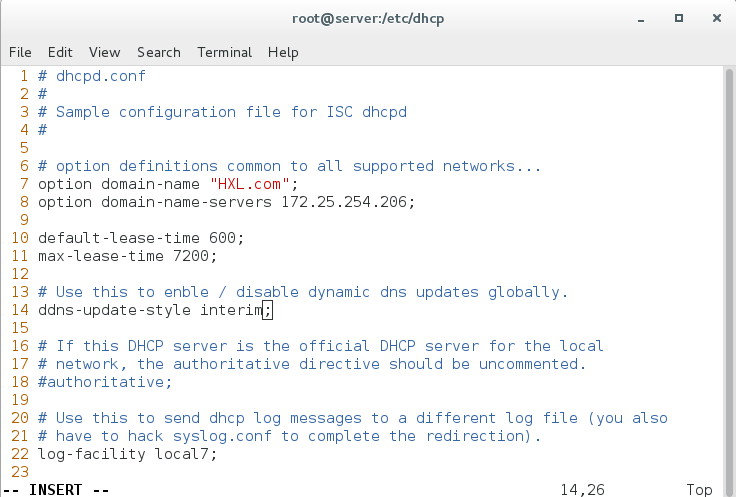Click the word "interim" on line 14
Screen dimensions: 736x497
pos(231,310)
